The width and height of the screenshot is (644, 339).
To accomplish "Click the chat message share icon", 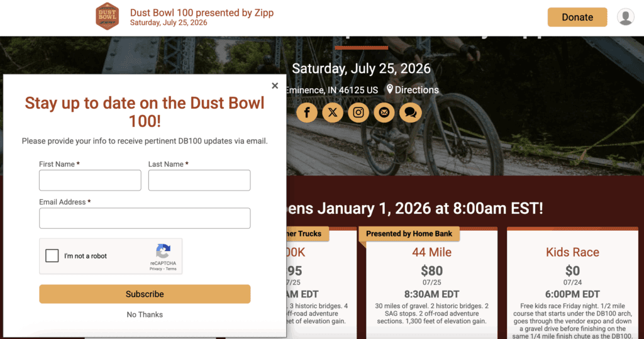I will 410,113.
